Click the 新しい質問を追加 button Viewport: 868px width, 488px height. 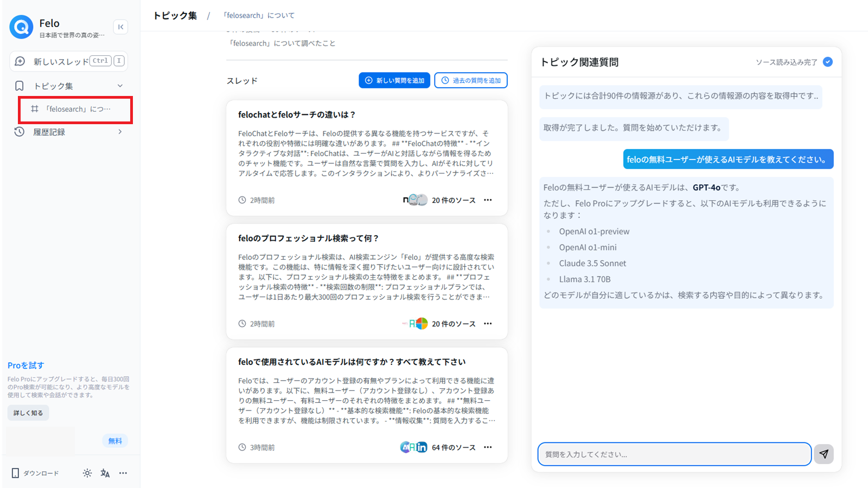coord(394,80)
